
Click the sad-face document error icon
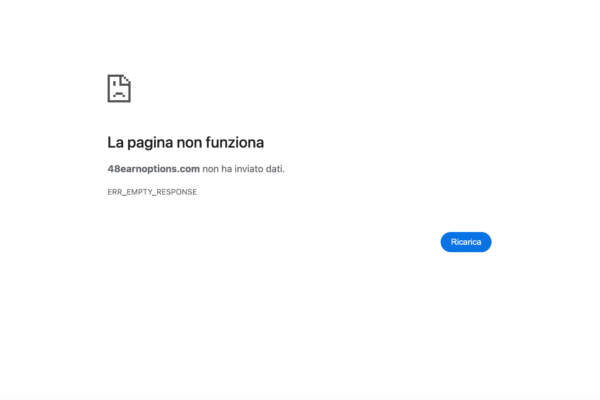119,88
